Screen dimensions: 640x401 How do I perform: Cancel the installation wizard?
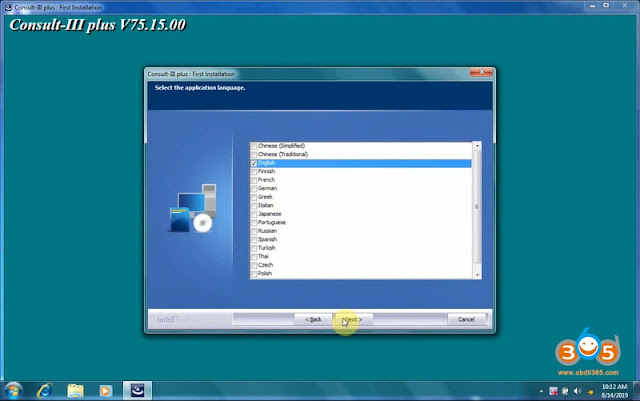(466, 319)
